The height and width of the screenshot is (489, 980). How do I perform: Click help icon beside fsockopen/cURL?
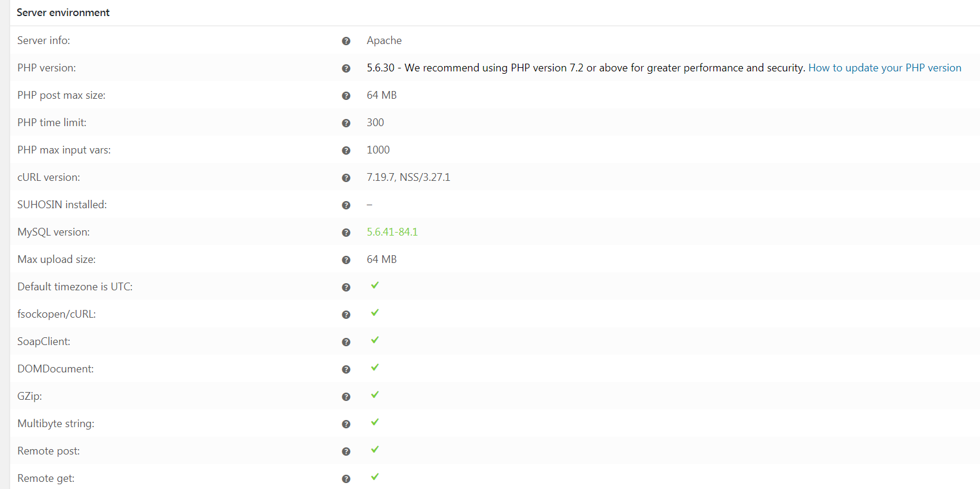click(346, 315)
